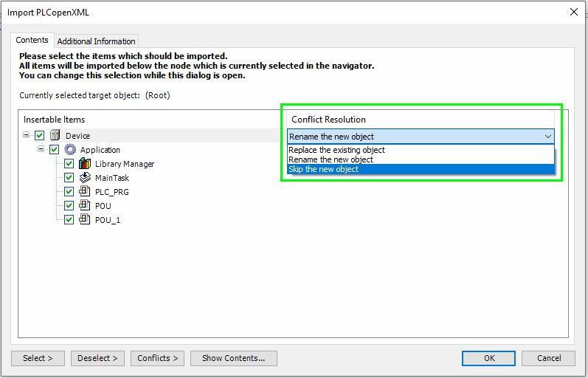Open the Conflict Resolution dropdown arrow
Viewport: 588px width, 378px height.
click(x=548, y=137)
